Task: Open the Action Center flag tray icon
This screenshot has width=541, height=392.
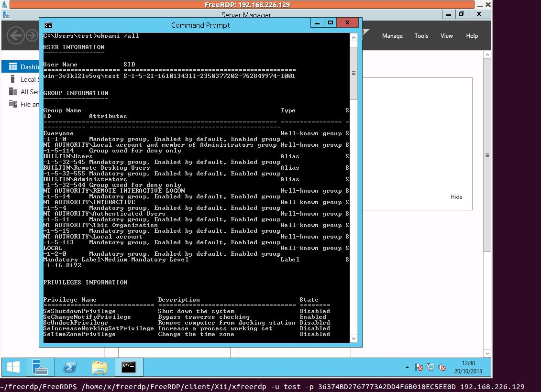Action: pos(419,367)
